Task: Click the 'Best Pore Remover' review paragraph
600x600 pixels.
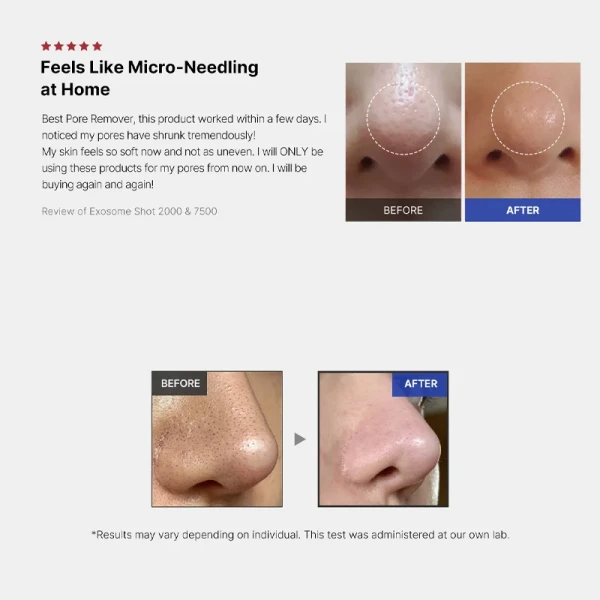Action: (184, 152)
